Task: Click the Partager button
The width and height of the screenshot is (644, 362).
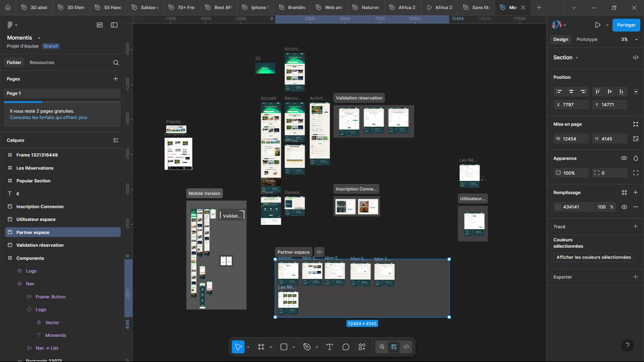Action: pos(626,25)
